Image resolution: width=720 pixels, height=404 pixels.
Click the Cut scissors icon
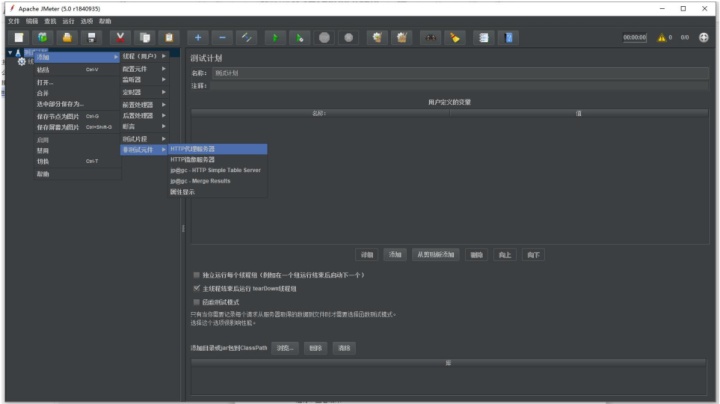[x=120, y=38]
